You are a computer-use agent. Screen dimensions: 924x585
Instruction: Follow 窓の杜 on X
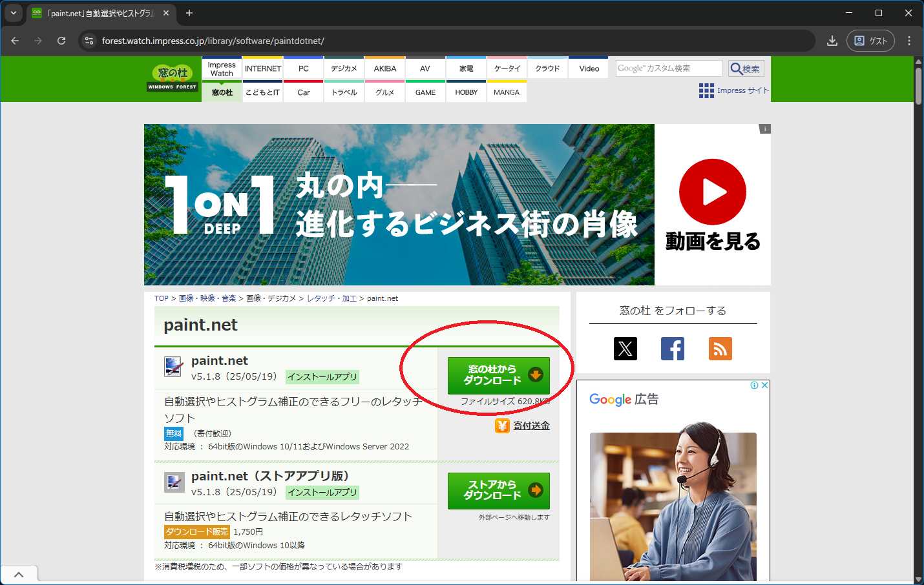pos(625,349)
